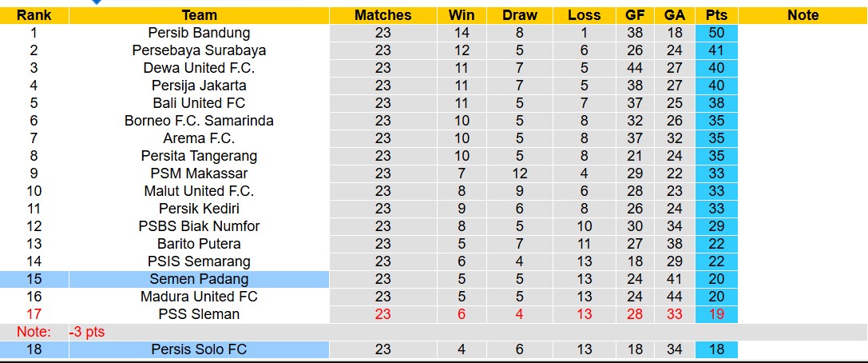Select Borneo F.C. Samarinda team name
868x363 pixels.
199,121
